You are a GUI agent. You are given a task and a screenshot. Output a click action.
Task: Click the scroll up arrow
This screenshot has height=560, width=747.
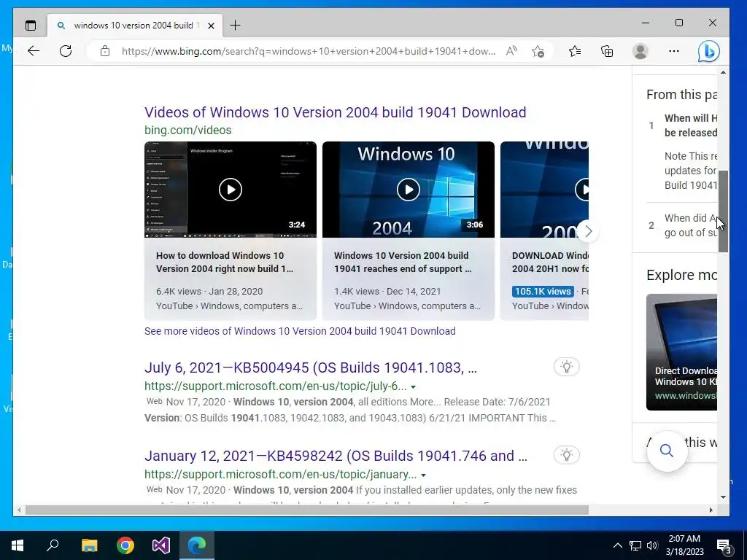click(723, 72)
